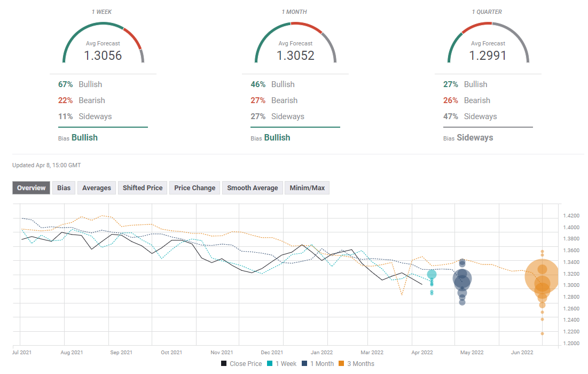Click the large orange 3 Months forecast bubble
Viewport: 588px width, 374px height.
click(x=542, y=277)
